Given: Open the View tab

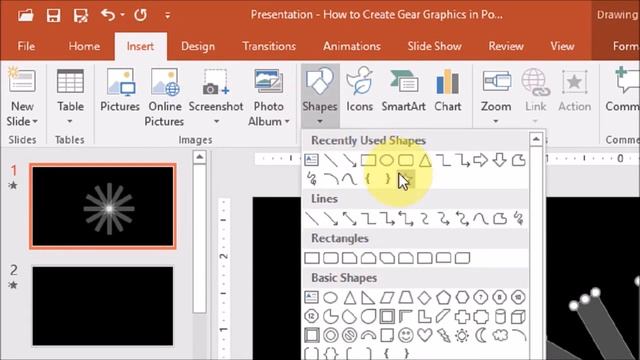Looking at the screenshot, I should [562, 46].
